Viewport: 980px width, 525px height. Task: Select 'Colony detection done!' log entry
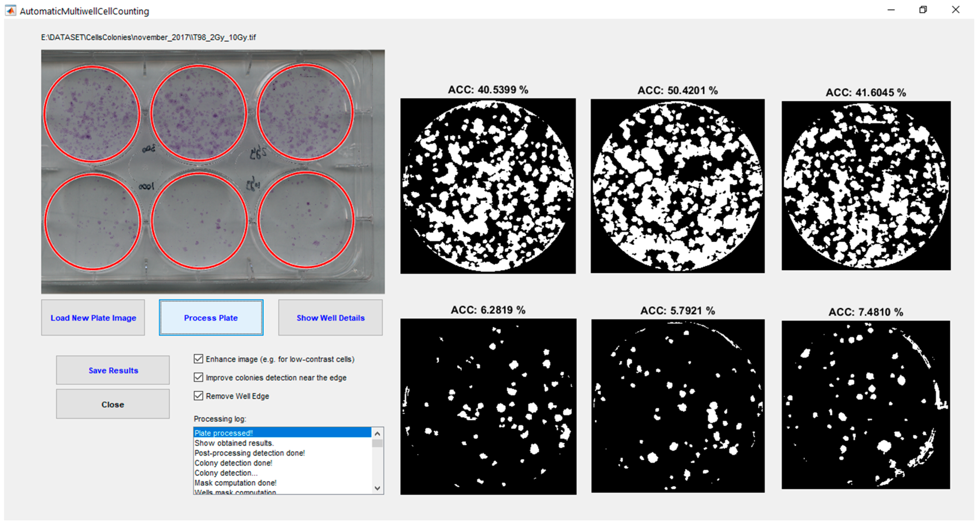tap(233, 463)
